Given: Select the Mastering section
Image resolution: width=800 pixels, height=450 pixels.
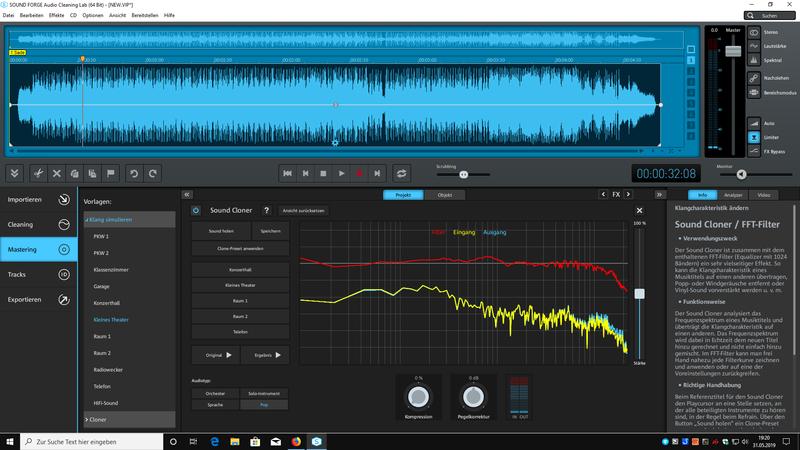Looking at the screenshot, I should coord(38,249).
